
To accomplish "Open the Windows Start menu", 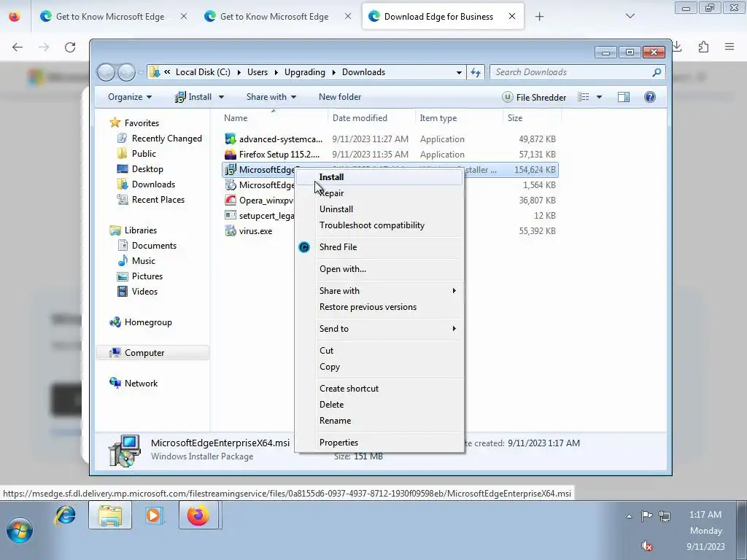I will click(x=20, y=530).
